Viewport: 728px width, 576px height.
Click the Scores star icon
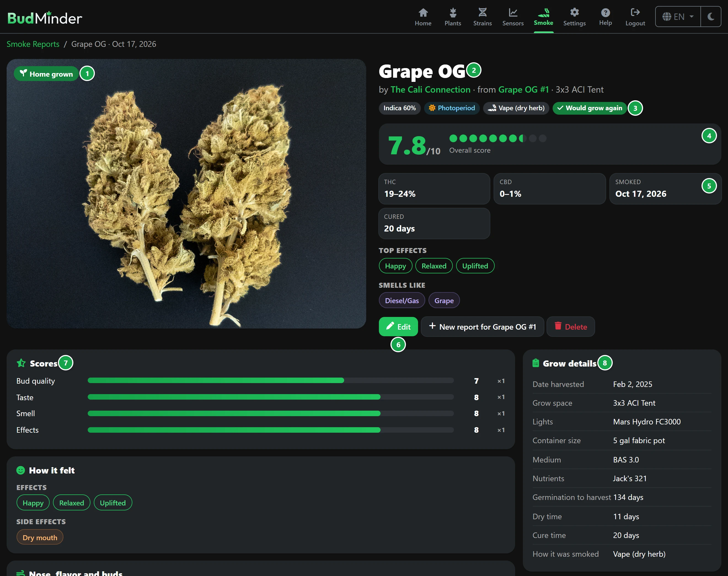[x=21, y=363]
